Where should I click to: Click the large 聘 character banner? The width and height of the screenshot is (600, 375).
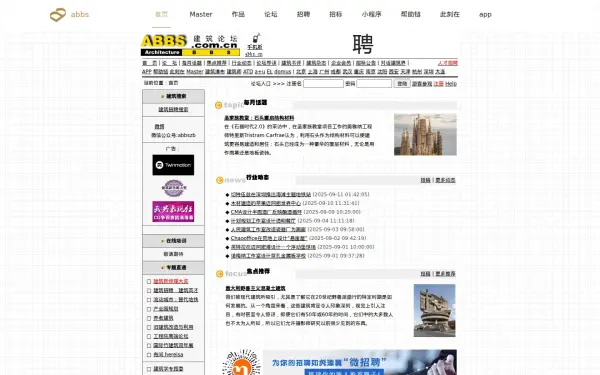pos(362,44)
